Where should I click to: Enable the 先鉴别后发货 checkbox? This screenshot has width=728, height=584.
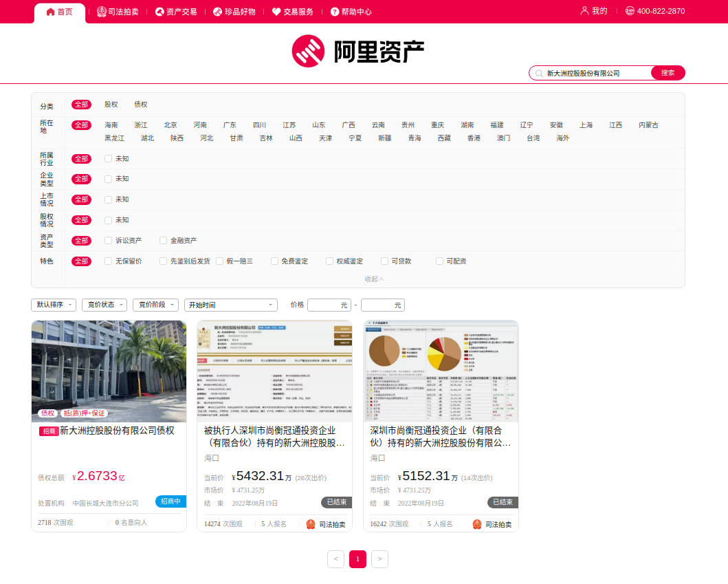coord(163,261)
